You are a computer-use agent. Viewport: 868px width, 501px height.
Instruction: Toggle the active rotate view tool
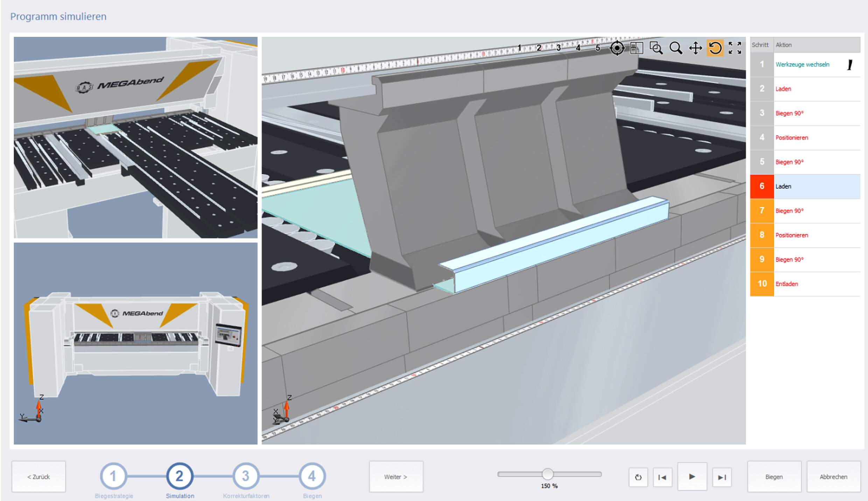pos(715,48)
